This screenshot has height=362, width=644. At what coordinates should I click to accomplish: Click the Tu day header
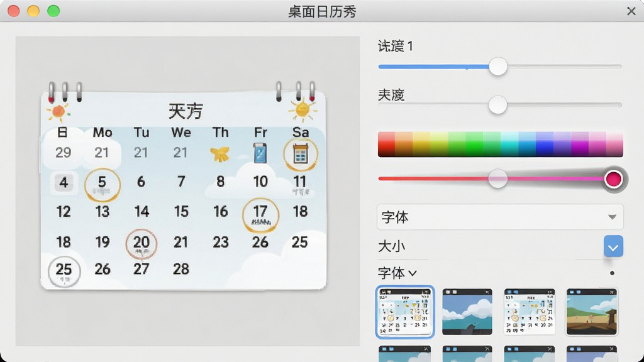point(142,132)
